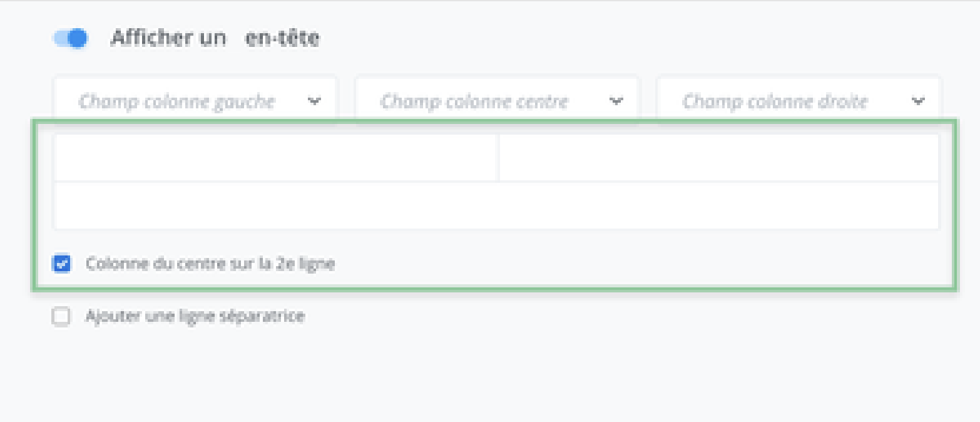Click the full-width second-row preview cell

496,206
